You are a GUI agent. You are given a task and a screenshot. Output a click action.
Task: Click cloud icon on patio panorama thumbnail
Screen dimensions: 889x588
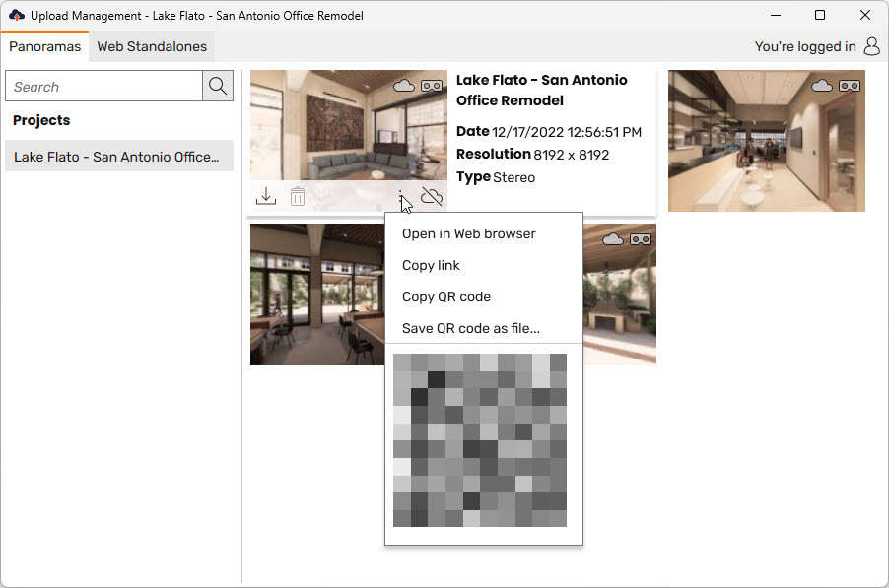pos(613,239)
